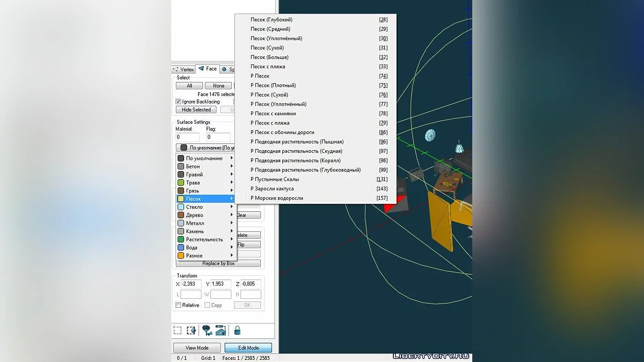Image resolution: width=644 pixels, height=362 pixels.
Task: Click the building window icon in bottom toolbar
Action: click(x=220, y=330)
